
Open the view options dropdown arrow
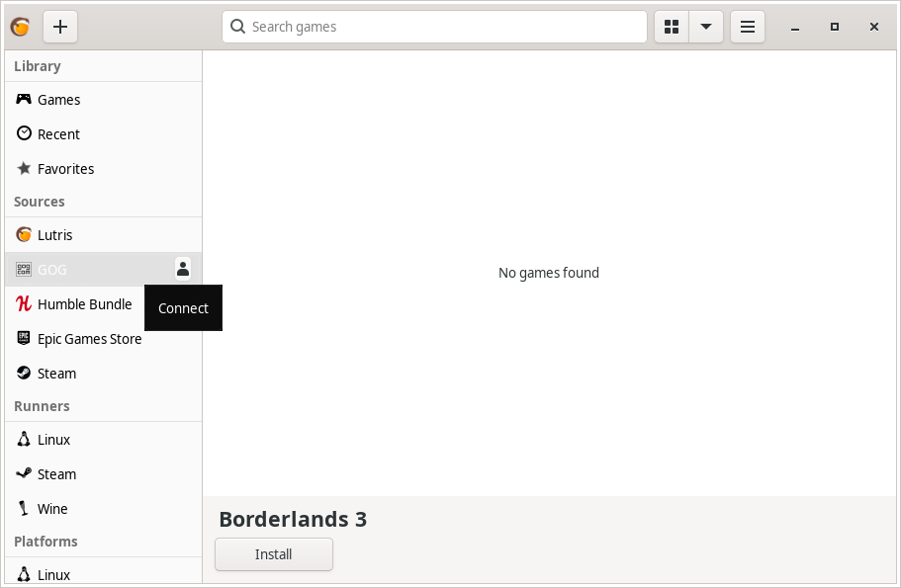pyautogui.click(x=706, y=27)
